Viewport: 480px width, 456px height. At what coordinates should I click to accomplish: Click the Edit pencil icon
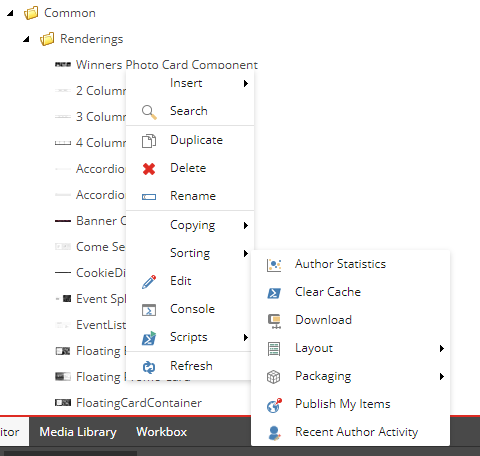tap(149, 282)
